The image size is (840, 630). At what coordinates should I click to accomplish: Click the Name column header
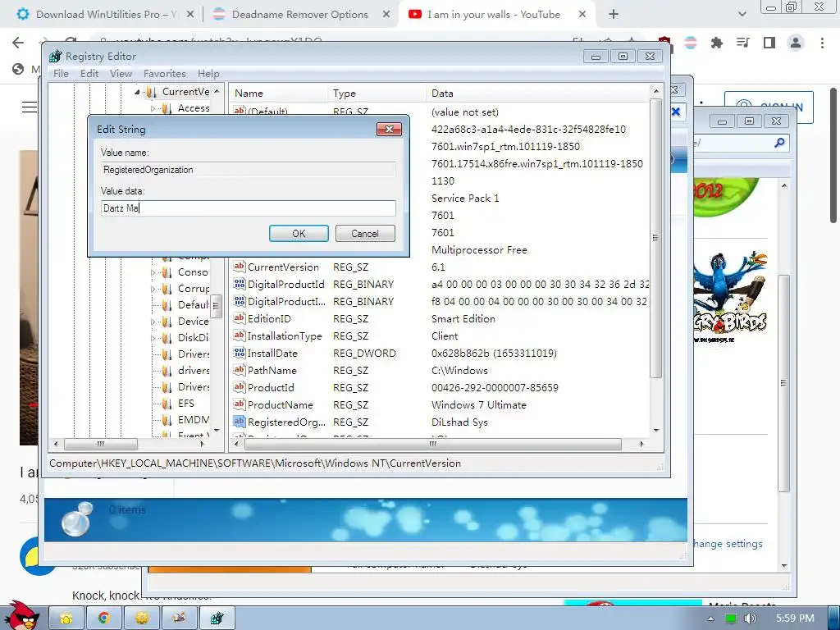pos(279,94)
